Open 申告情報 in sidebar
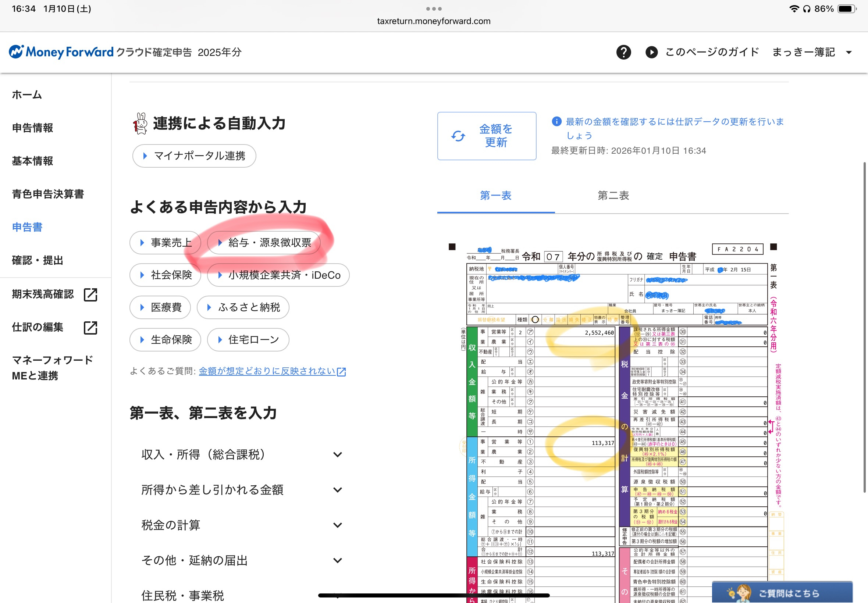The height and width of the screenshot is (603, 868). (x=32, y=128)
